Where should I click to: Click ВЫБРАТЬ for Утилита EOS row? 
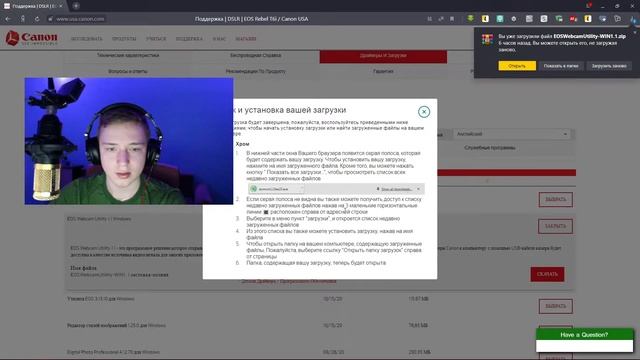point(556,306)
